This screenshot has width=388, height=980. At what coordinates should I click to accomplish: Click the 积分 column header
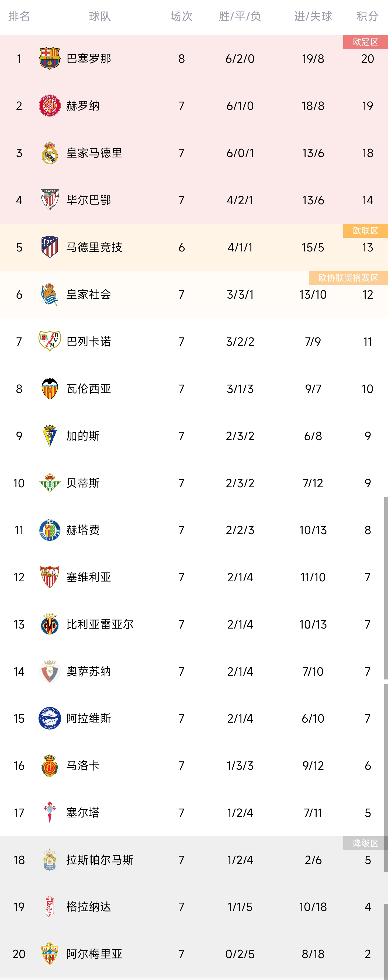click(x=367, y=16)
